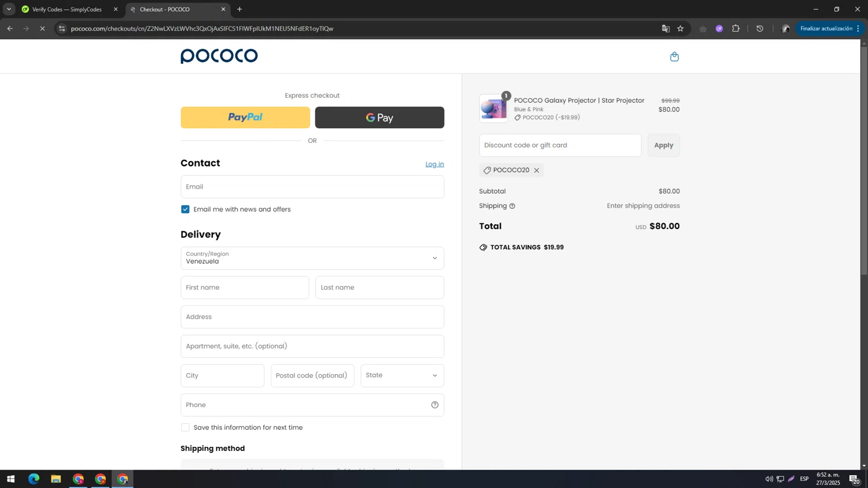Image resolution: width=868 pixels, height=488 pixels.
Task: Click the Email input field
Action: click(312, 187)
